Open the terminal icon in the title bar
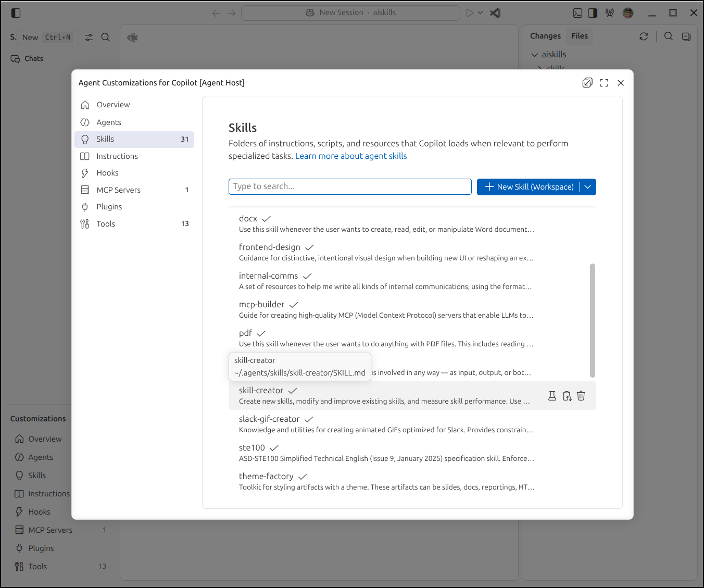 (x=577, y=13)
